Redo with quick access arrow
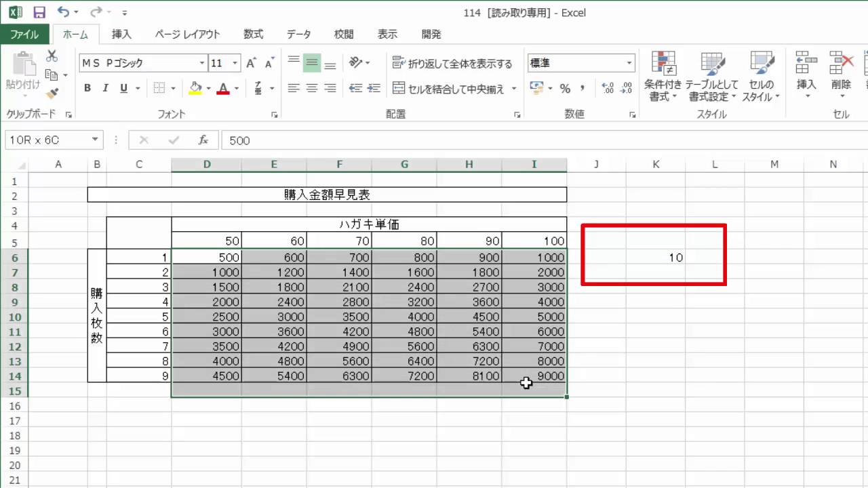 coord(96,12)
